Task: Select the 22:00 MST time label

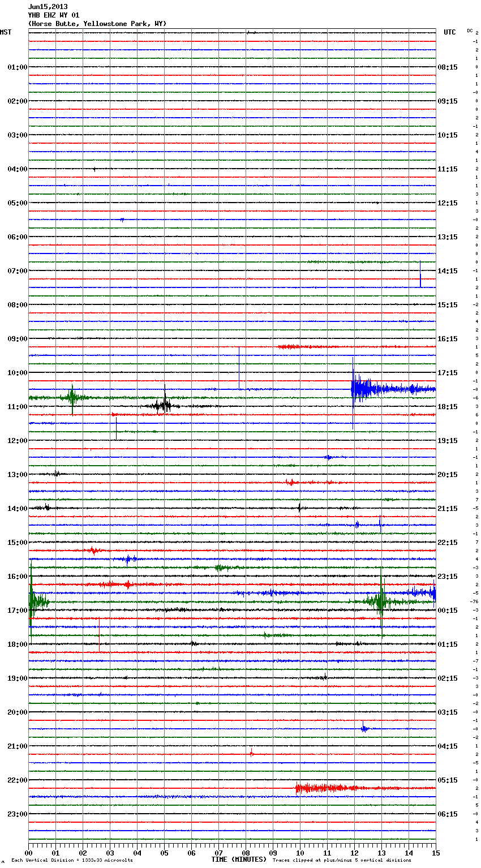Action: point(17,780)
